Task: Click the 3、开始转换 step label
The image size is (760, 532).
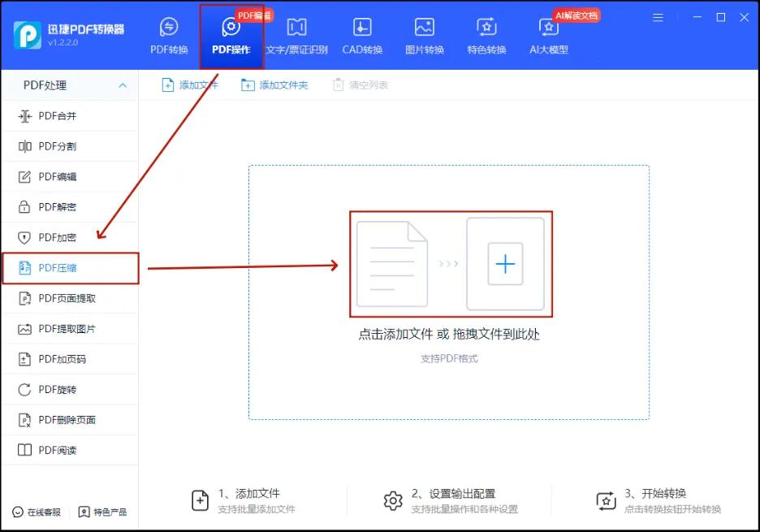Action: (x=655, y=494)
